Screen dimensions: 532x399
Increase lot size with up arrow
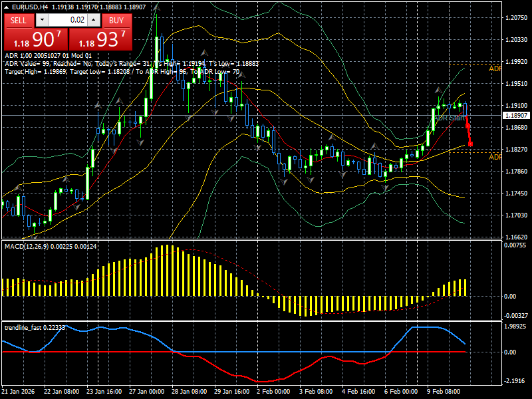click(94, 21)
